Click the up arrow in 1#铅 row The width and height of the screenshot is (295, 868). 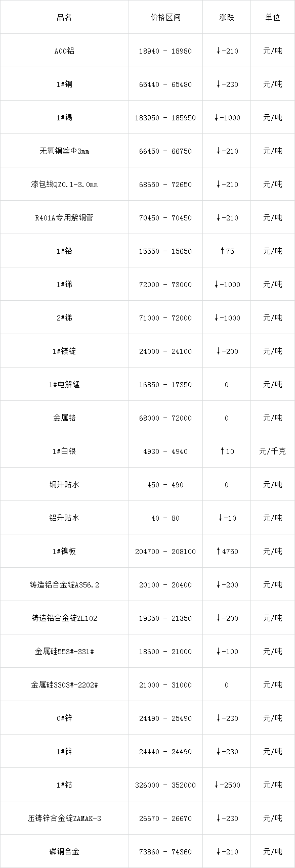tap(222, 251)
